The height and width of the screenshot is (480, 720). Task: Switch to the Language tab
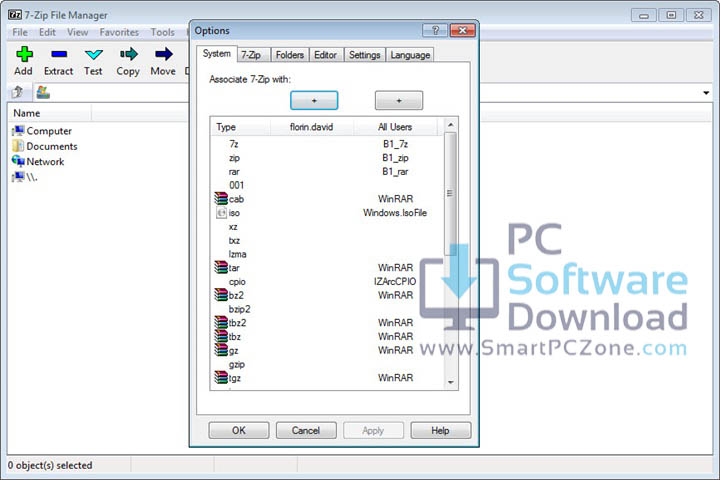(x=410, y=55)
